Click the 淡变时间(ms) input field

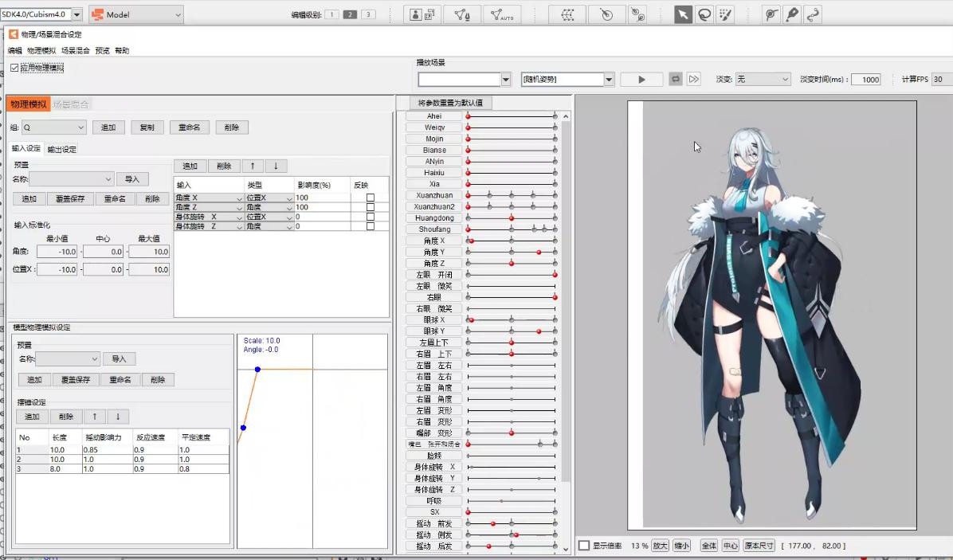pos(866,80)
